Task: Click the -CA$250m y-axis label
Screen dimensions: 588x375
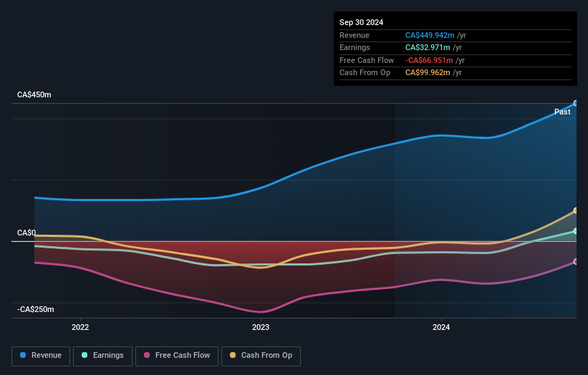Action: point(36,309)
